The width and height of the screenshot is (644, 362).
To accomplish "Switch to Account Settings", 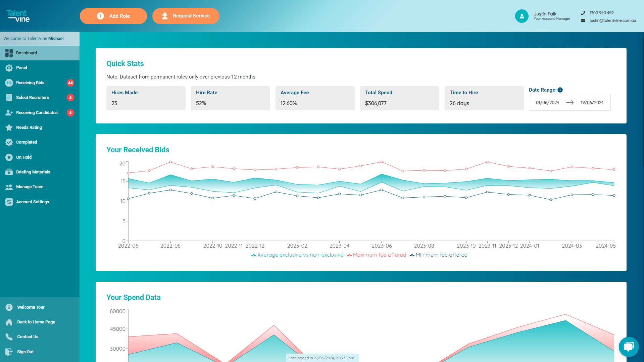I will (x=9, y=202).
